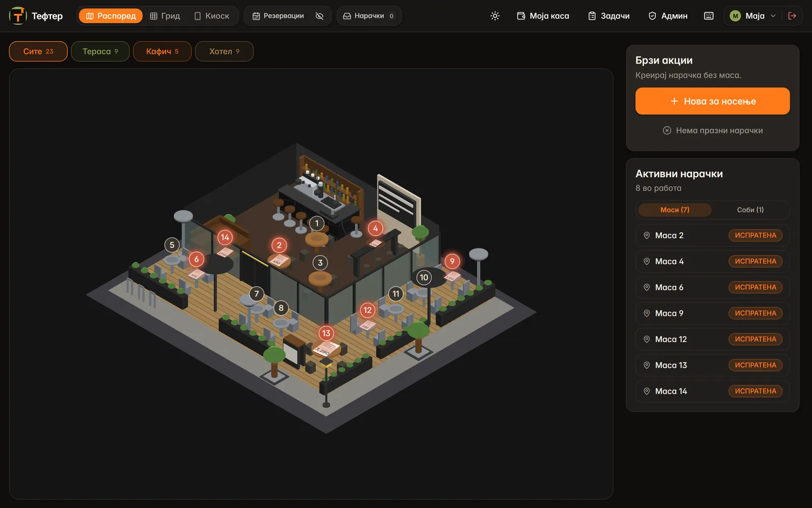Viewport: 812px width, 508px height.
Task: Expand the Маја user dropdown
Action: pos(753,16)
